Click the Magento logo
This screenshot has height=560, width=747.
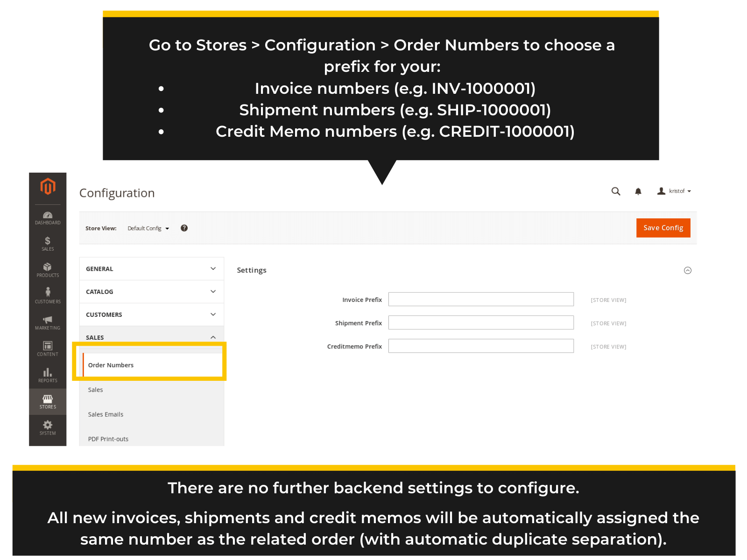coord(47,186)
